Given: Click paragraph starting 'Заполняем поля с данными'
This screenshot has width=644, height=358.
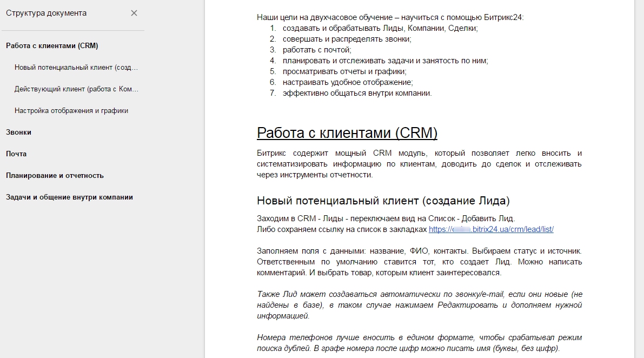Looking at the screenshot, I should (420, 262).
